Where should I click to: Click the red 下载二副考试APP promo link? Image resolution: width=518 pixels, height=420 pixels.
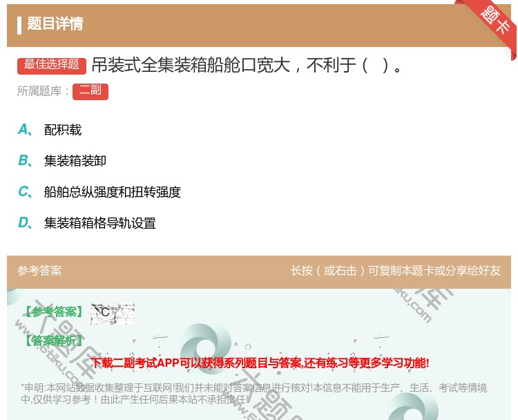260,363
